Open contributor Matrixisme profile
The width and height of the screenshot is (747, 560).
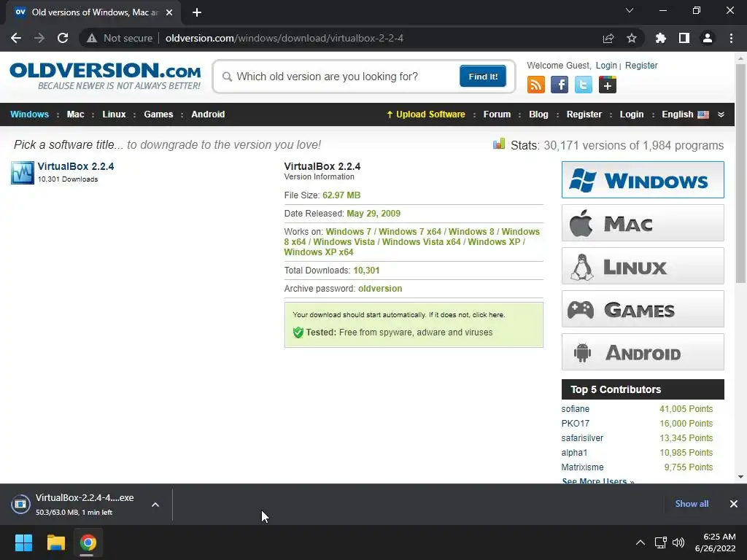582,467
